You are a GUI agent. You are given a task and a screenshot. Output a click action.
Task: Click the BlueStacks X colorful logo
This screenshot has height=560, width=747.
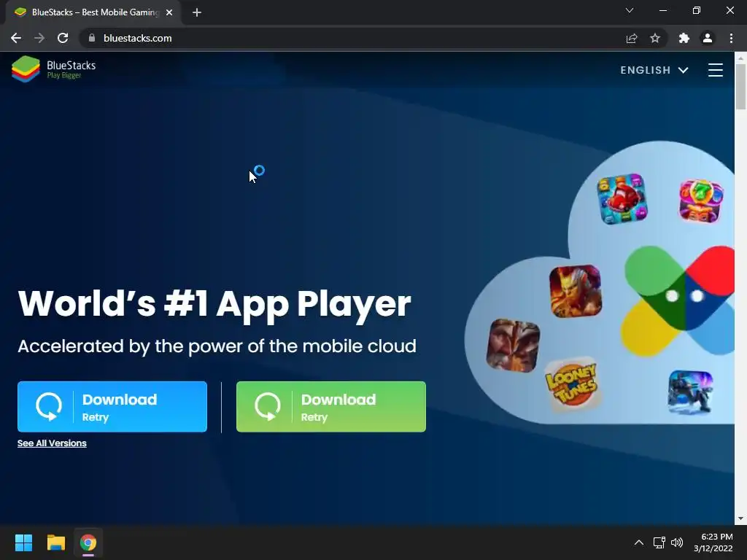click(x=679, y=301)
